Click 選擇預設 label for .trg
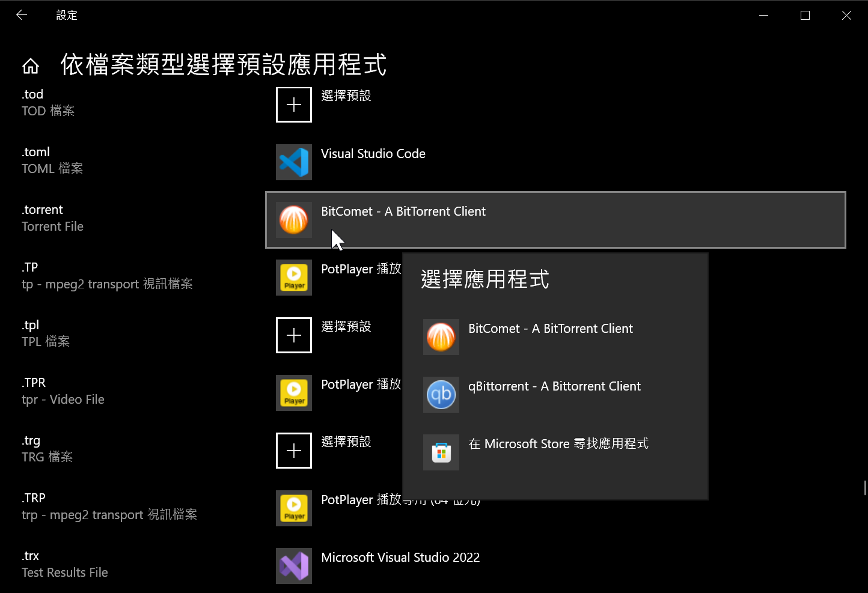Screen dimensions: 868x593 tap(346, 442)
